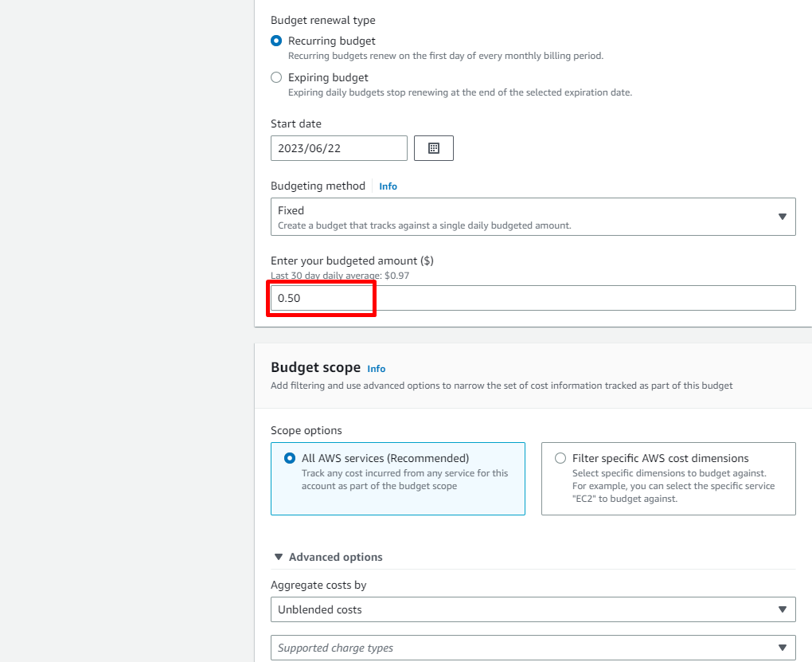
Task: Click the budgeted amount input field
Action: (x=532, y=298)
